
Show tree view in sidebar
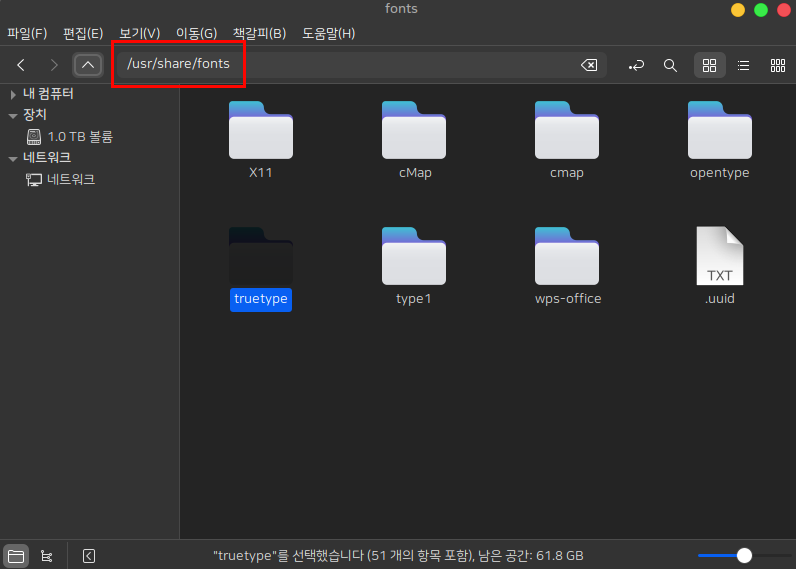coord(46,555)
